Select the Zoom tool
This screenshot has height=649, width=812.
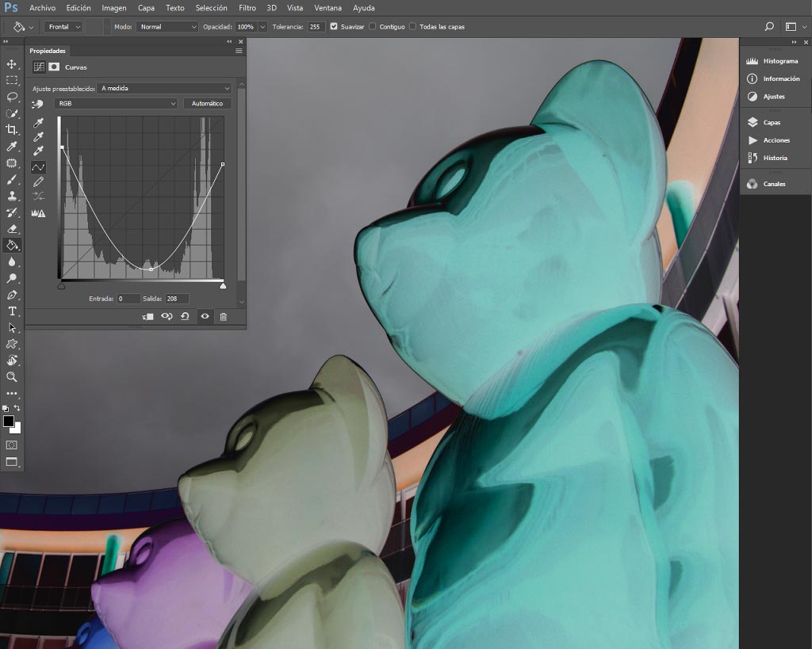coord(11,376)
